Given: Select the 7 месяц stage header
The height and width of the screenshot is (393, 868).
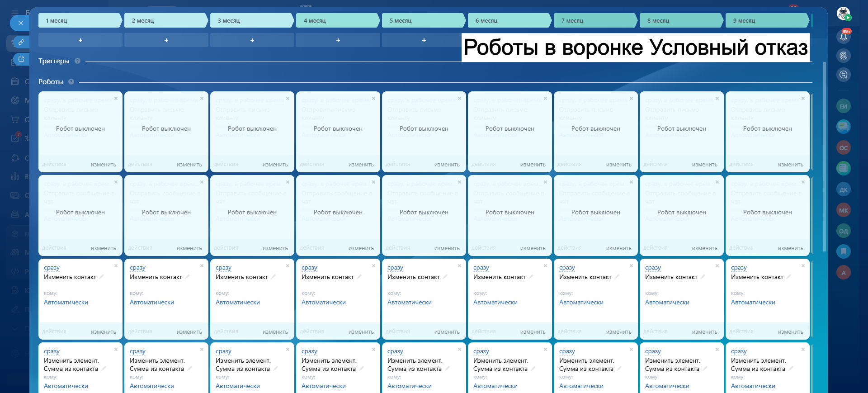Looking at the screenshot, I should (594, 21).
